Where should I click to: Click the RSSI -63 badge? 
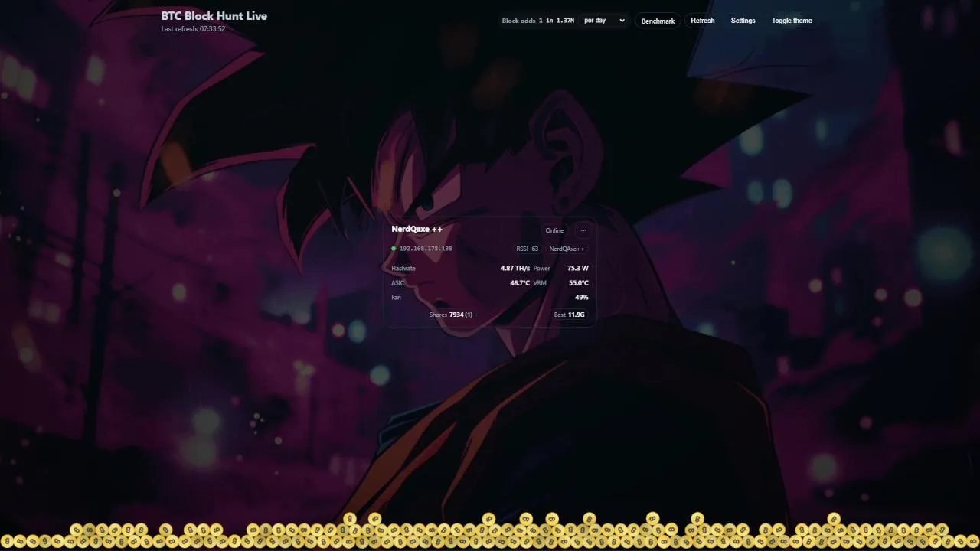pos(528,249)
